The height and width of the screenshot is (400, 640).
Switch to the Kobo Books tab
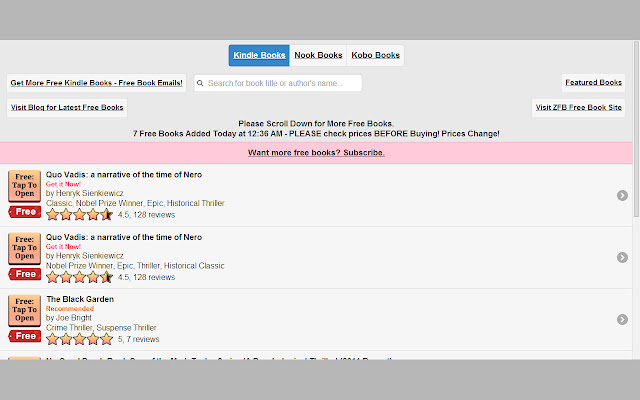click(376, 55)
